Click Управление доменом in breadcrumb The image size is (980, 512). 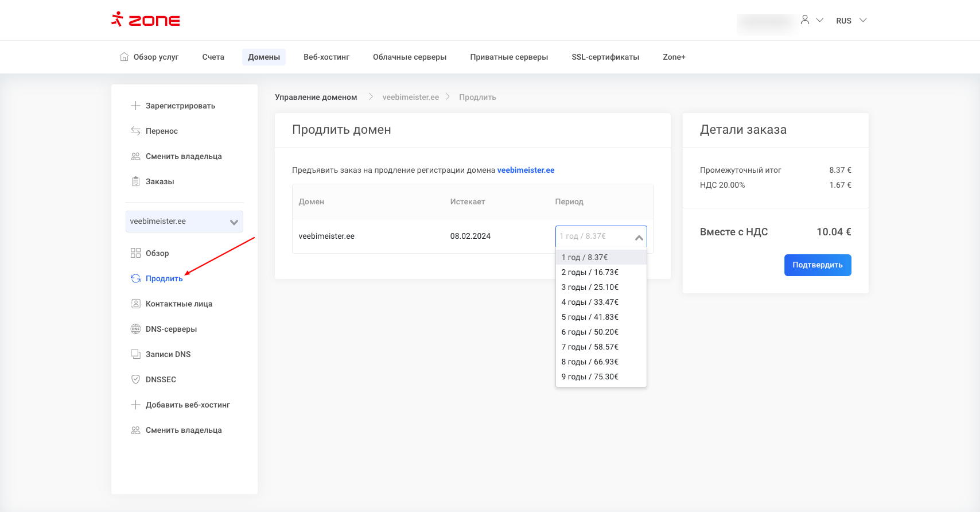tap(316, 97)
